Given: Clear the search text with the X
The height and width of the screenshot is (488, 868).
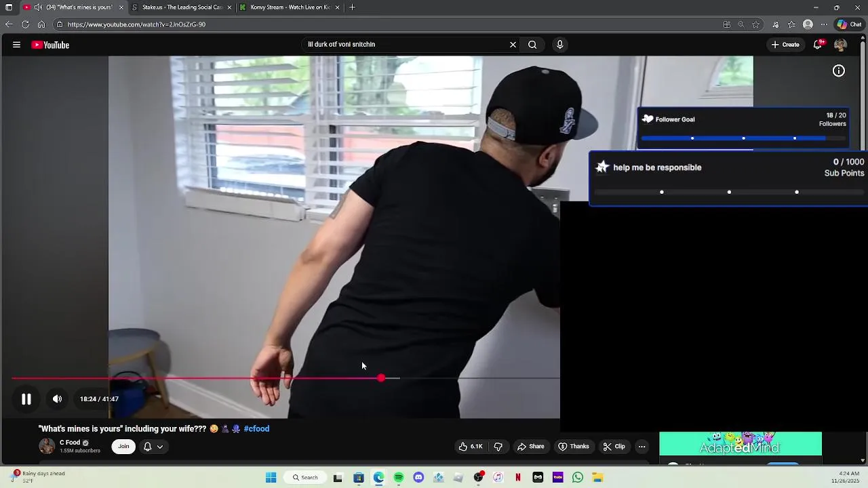Looking at the screenshot, I should click(x=513, y=45).
